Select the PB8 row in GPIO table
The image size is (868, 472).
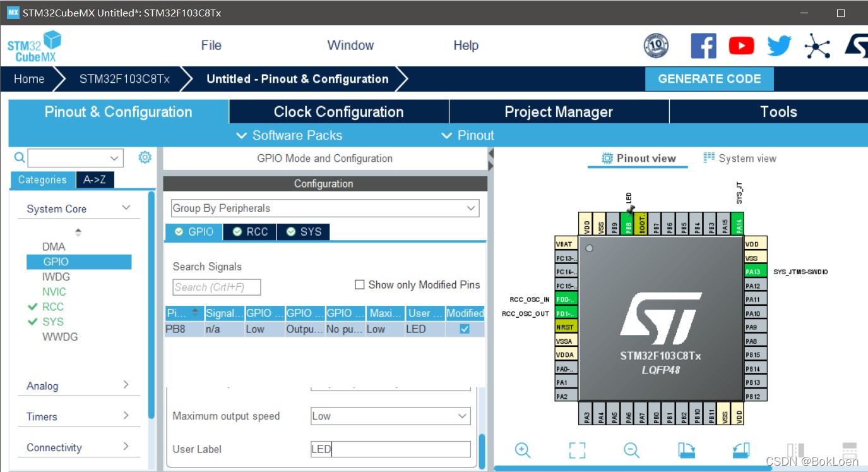(324, 329)
